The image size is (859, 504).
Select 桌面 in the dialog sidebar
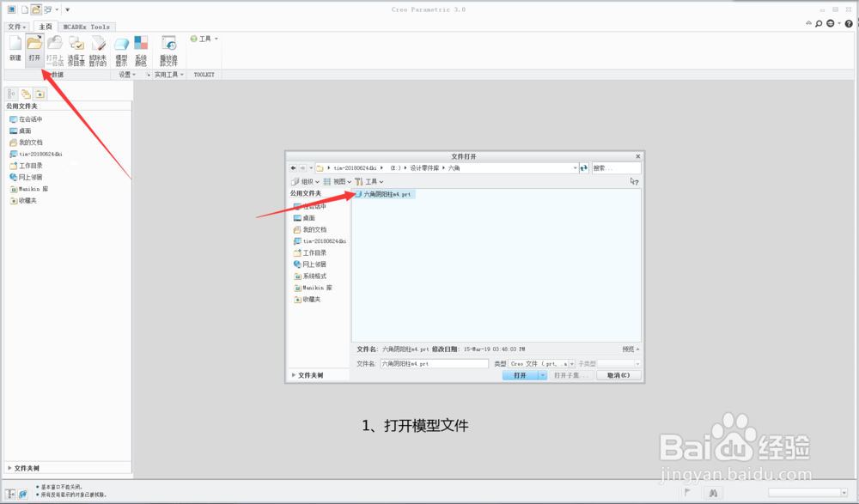click(305, 218)
